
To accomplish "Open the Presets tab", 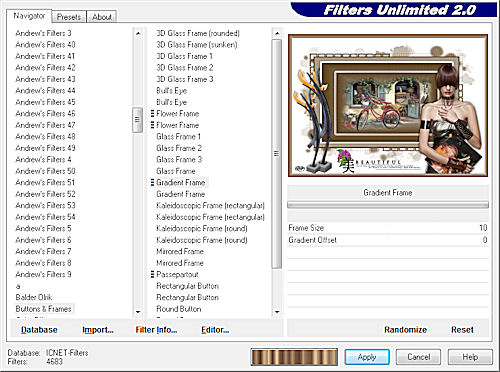I will (x=69, y=17).
